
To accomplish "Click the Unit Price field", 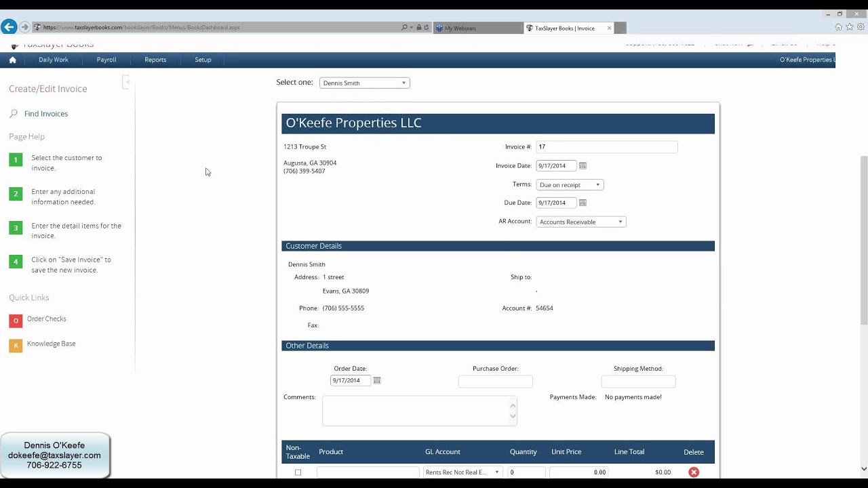I will [579, 472].
